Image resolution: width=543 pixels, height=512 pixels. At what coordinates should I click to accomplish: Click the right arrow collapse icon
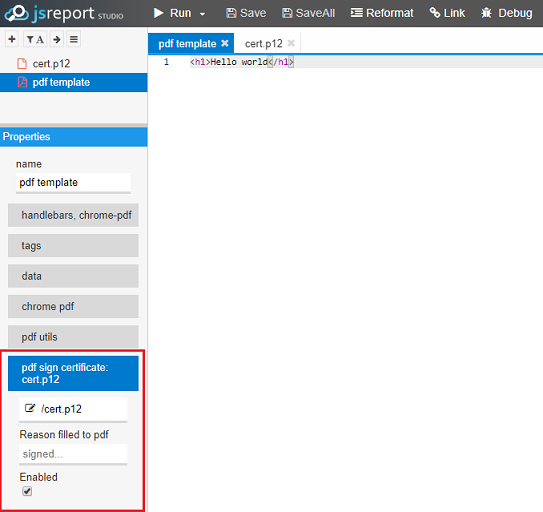pyautogui.click(x=57, y=39)
